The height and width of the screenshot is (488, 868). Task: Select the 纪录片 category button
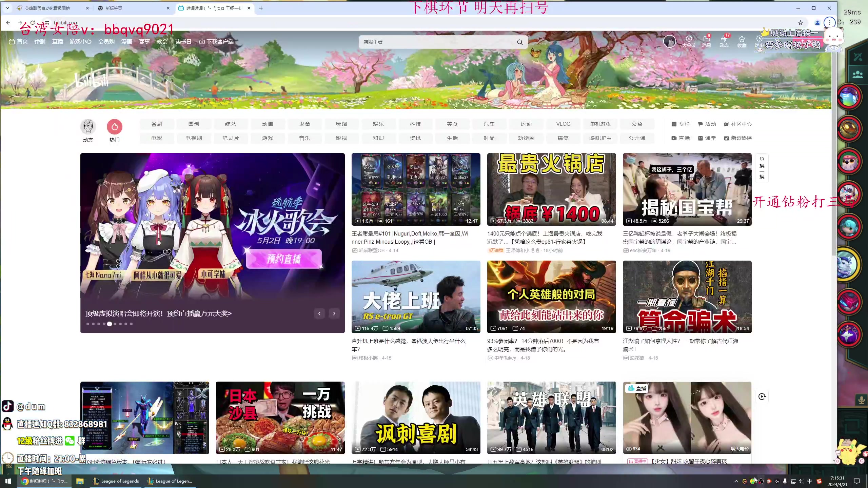coord(231,138)
